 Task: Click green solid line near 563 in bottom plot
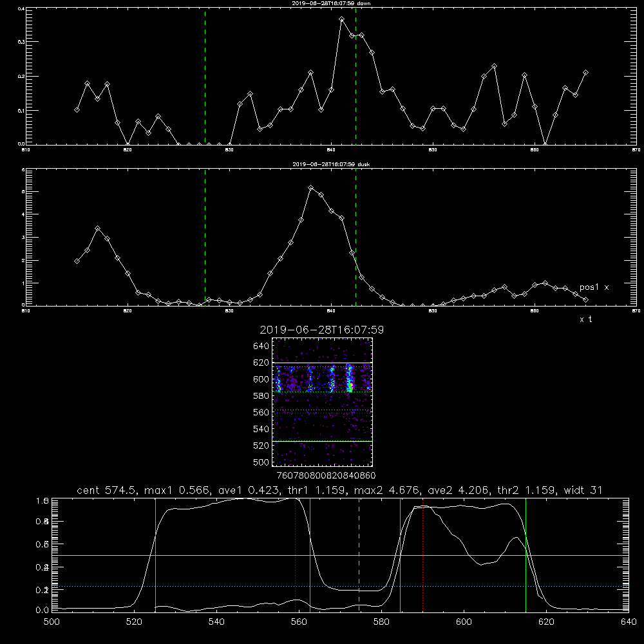[x=310, y=555]
